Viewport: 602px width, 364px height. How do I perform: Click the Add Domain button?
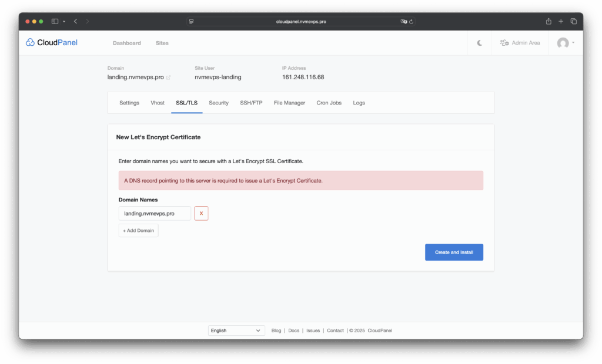pyautogui.click(x=138, y=231)
